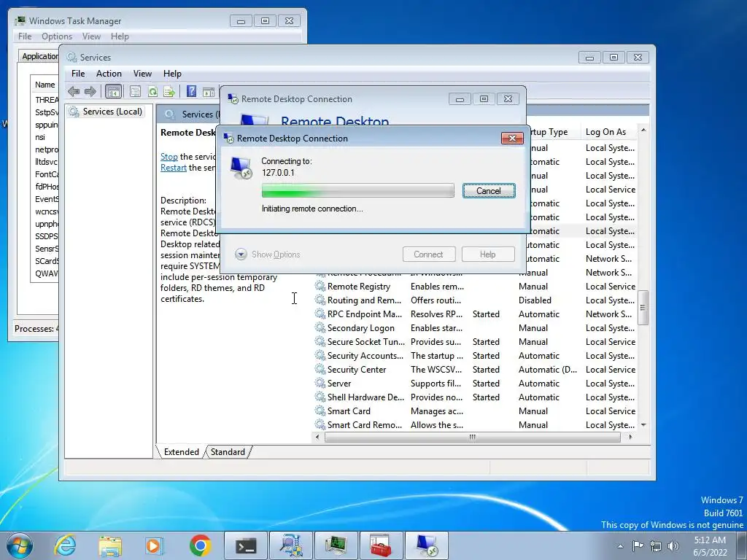747x560 pixels.
Task: Click the action pane toolbar icon
Action: tap(209, 91)
